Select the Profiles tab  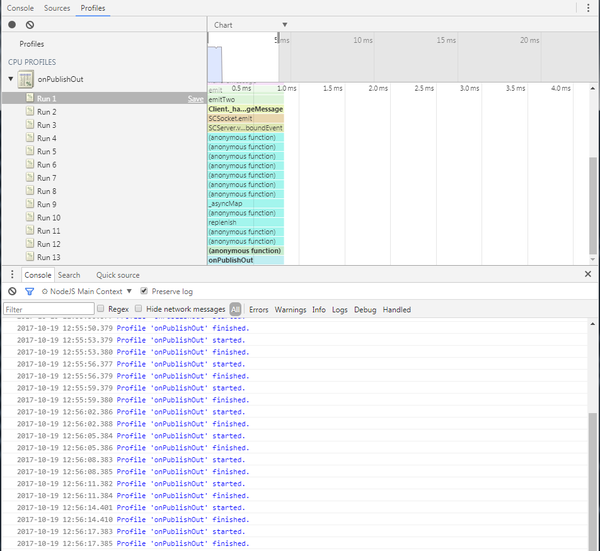coord(93,8)
